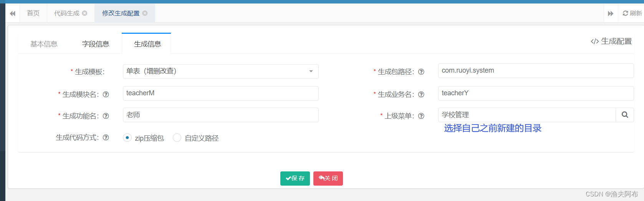Open the help icon beside 生成业务名
644x201 pixels.
pyautogui.click(x=421, y=95)
